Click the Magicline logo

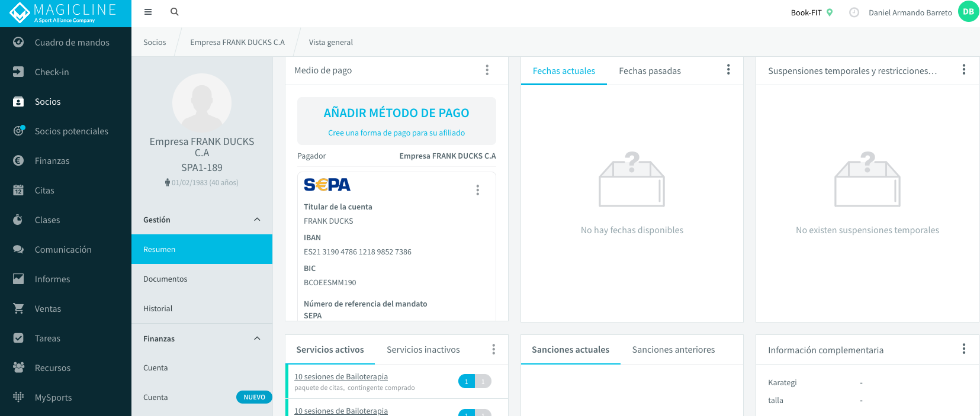point(63,13)
